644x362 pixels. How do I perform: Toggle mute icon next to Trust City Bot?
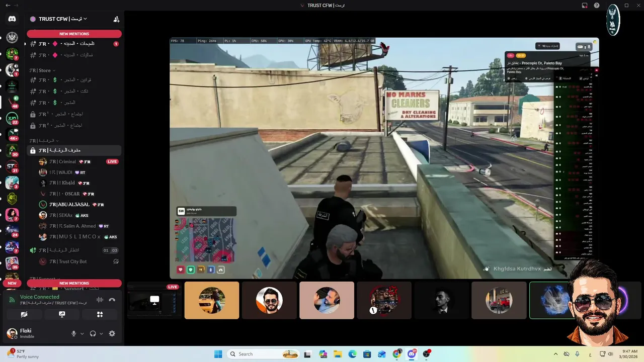(116, 261)
